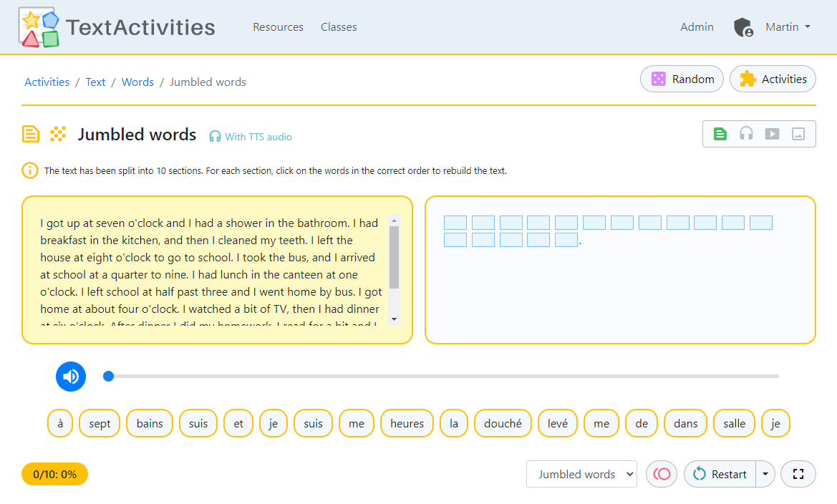Open the Martin account menu
837x504 pixels.
click(787, 27)
